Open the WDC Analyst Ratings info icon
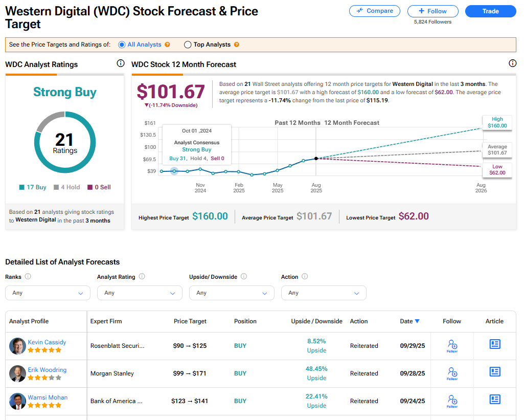The width and height of the screenshot is (524, 420). click(x=121, y=63)
